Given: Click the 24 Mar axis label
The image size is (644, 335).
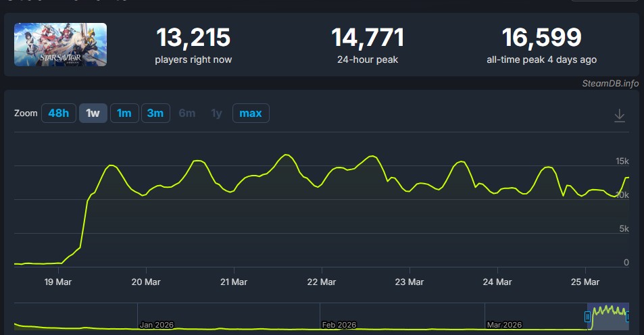Looking at the screenshot, I should coord(497,282).
